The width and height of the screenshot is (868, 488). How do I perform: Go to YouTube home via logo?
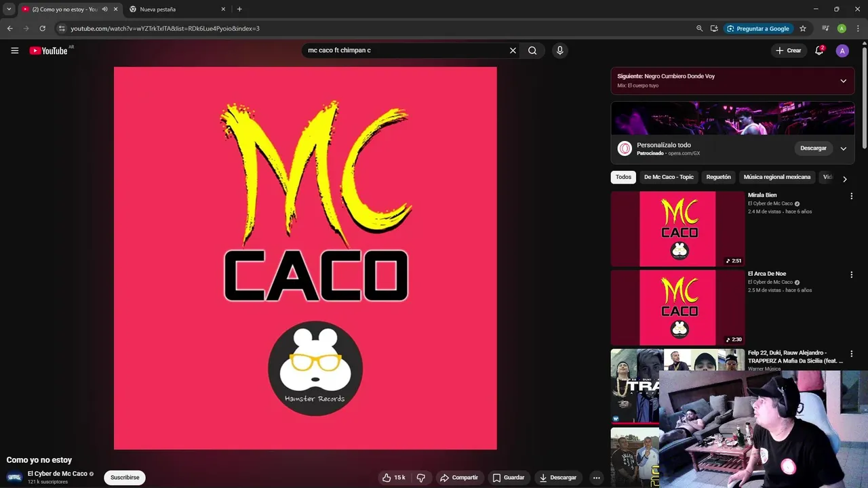click(x=48, y=50)
